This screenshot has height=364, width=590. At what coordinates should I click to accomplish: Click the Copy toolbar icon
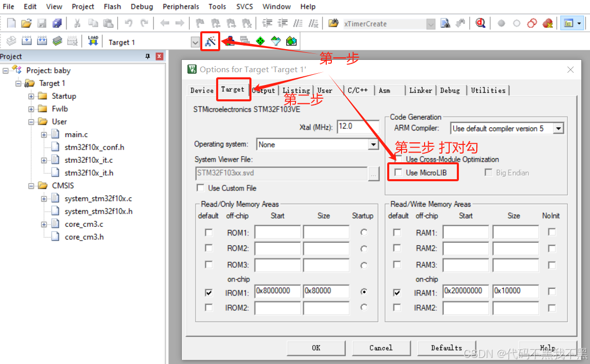pyautogui.click(x=93, y=24)
